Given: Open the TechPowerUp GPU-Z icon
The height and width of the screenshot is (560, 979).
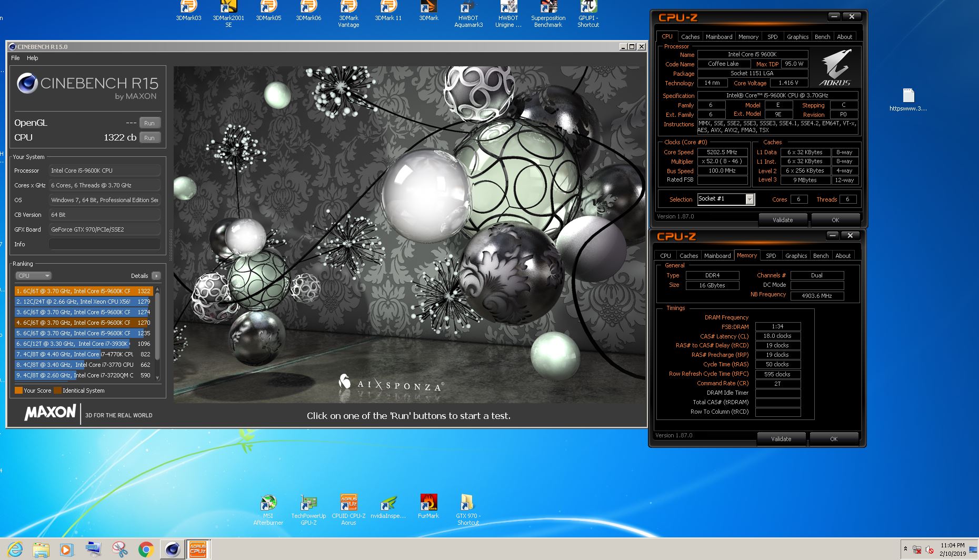Looking at the screenshot, I should pos(308,509).
